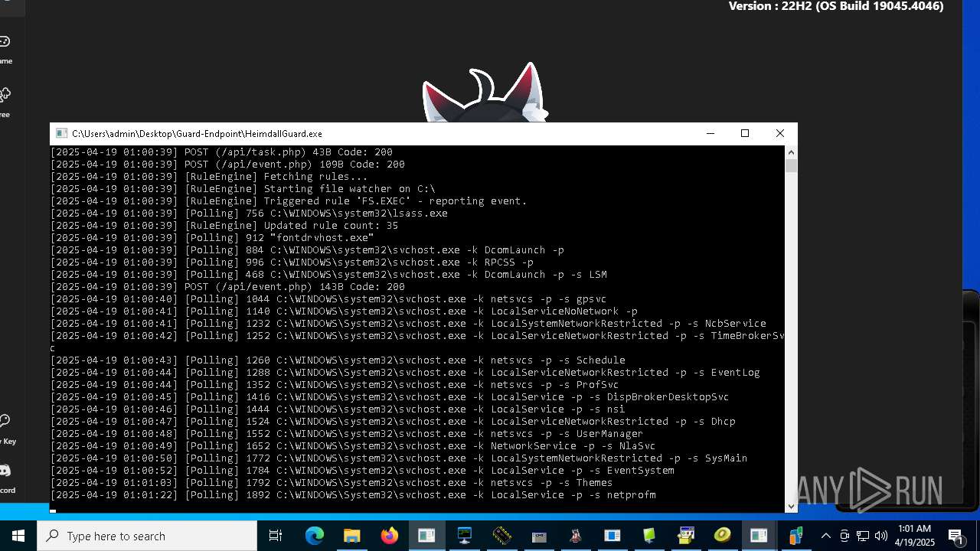
Task: Open network status tray icon
Action: pos(863,536)
